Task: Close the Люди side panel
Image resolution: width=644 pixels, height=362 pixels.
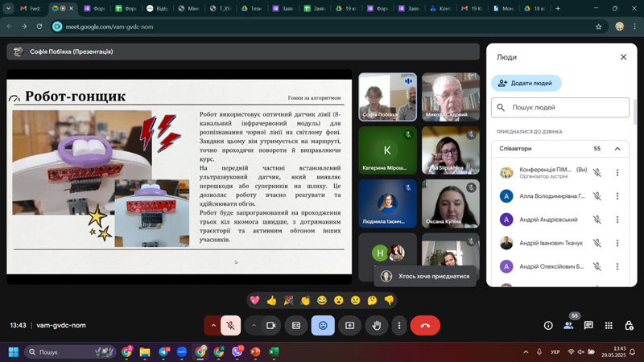Action: pyautogui.click(x=623, y=57)
